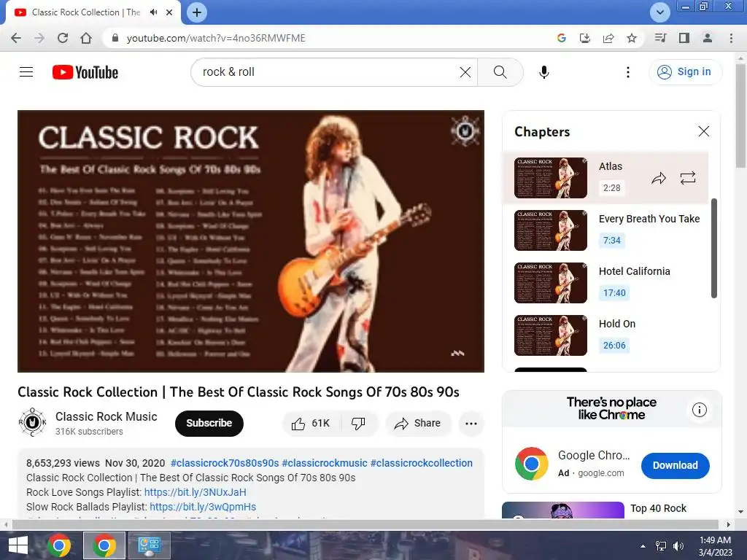Image resolution: width=747 pixels, height=560 pixels.
Task: Open the YouTube hamburger guide menu
Action: [x=26, y=72]
